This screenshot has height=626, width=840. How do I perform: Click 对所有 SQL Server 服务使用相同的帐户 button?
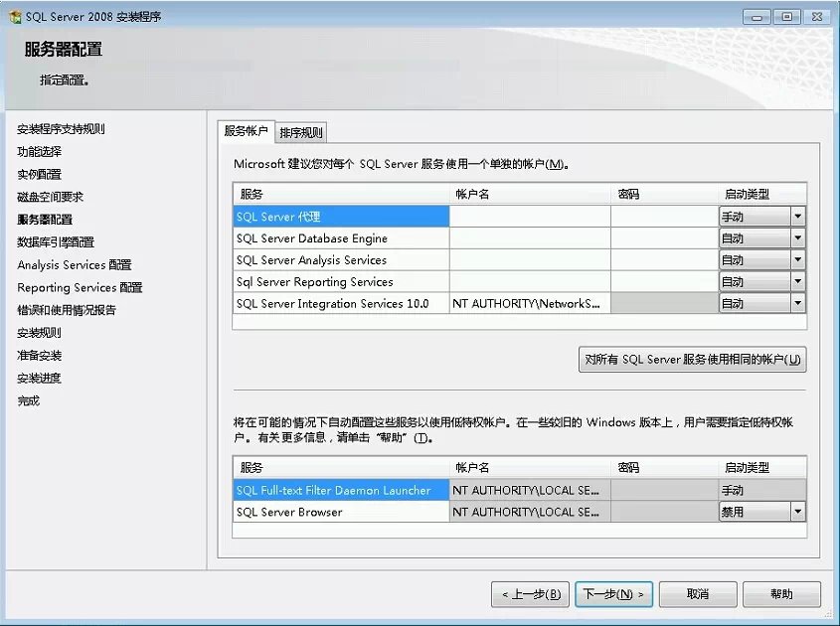pos(695,359)
